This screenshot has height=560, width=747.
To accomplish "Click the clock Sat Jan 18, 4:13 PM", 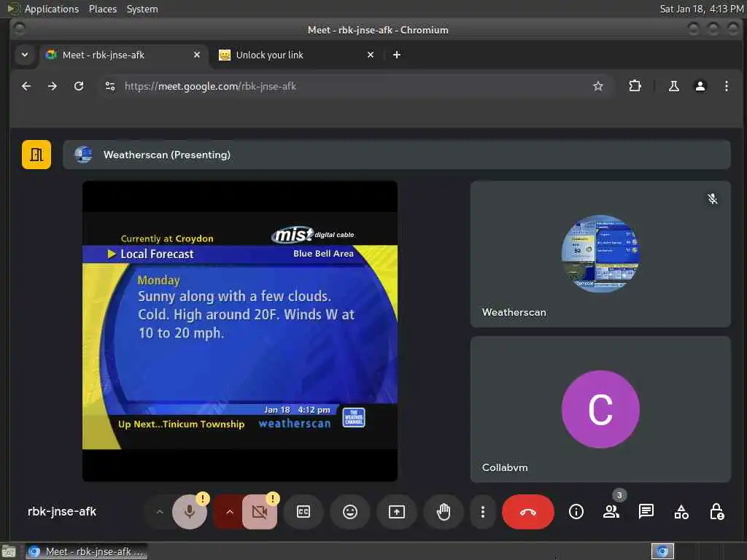I will click(x=702, y=9).
